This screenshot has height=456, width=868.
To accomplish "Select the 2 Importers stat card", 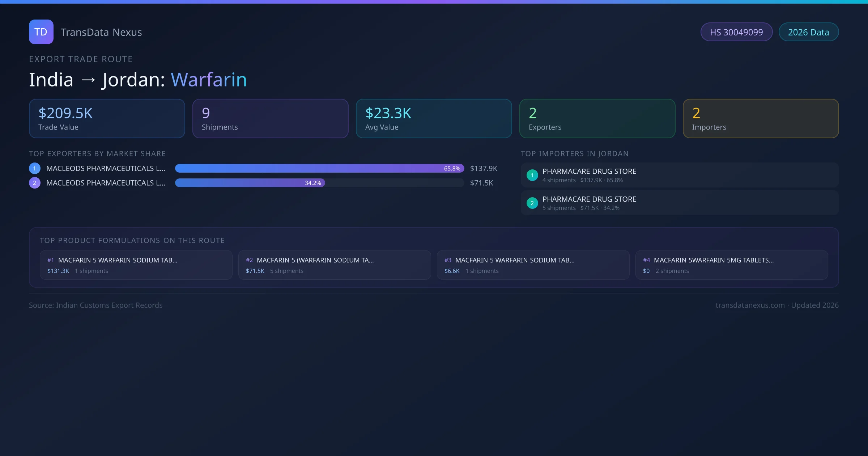I will coord(761,119).
